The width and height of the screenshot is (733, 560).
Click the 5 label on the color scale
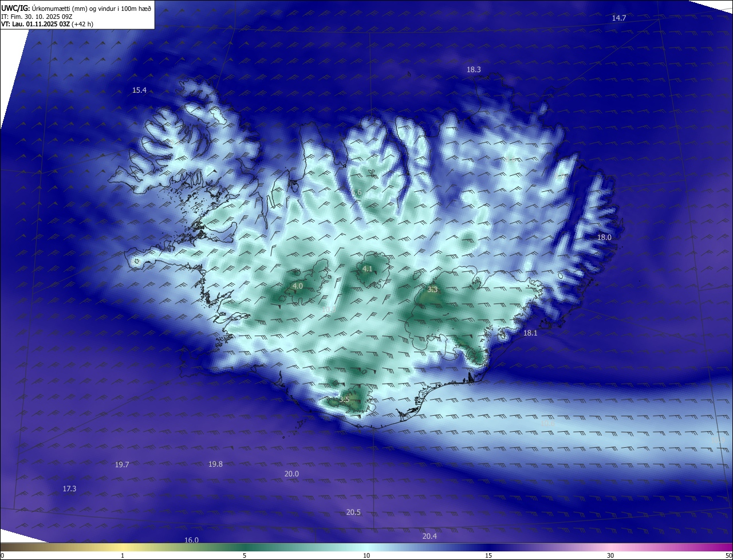(245, 555)
